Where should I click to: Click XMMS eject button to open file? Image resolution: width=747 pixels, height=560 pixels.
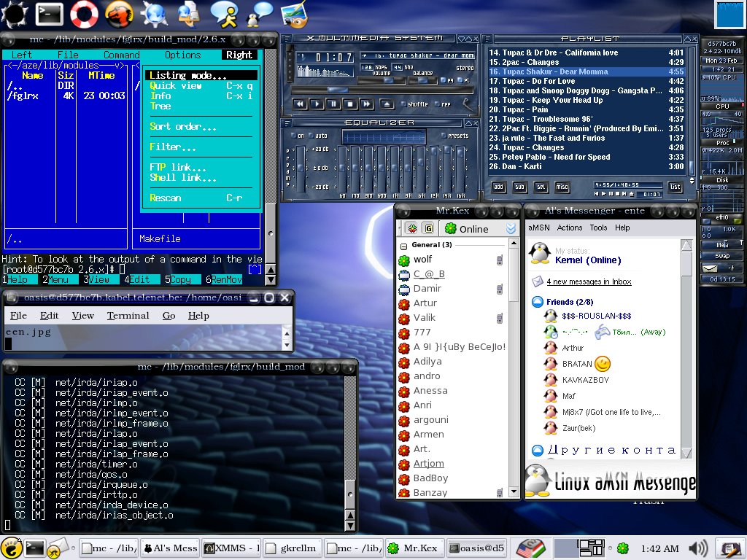387,104
